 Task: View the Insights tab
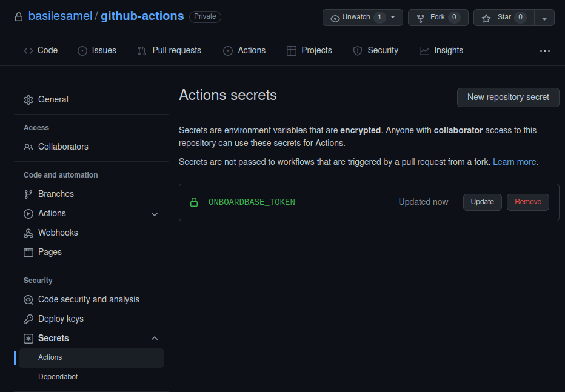[x=441, y=51]
